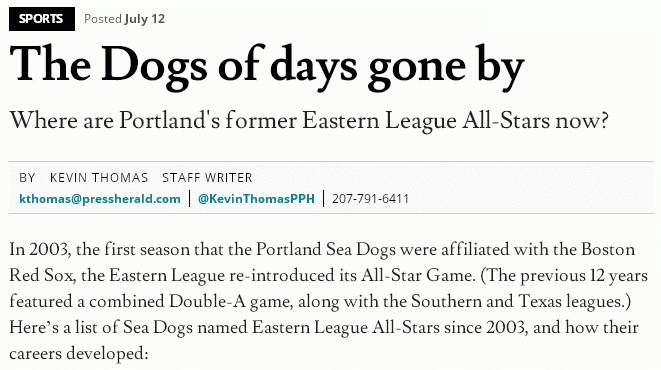Screen dimensions: 661x370
Task: Click the first paragraph starting In 2003
Action: pyautogui.click(x=328, y=301)
